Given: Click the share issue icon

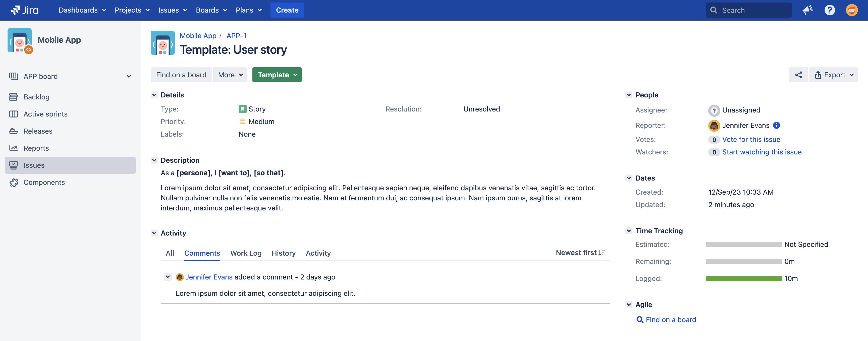Looking at the screenshot, I should [798, 75].
